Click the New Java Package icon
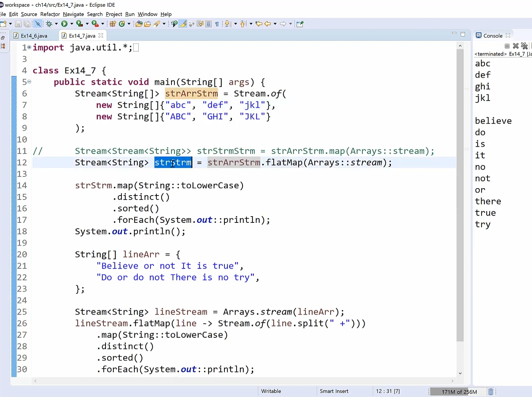Viewport: 532px width, 397px height. click(113, 24)
